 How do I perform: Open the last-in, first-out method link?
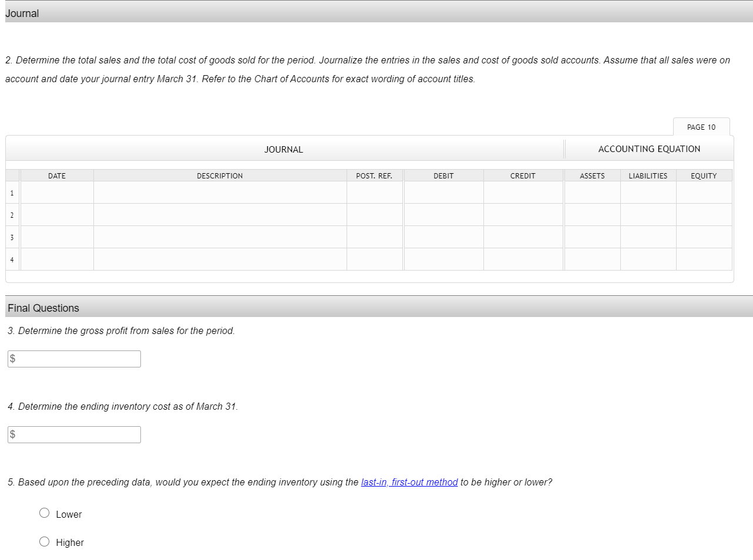(409, 482)
